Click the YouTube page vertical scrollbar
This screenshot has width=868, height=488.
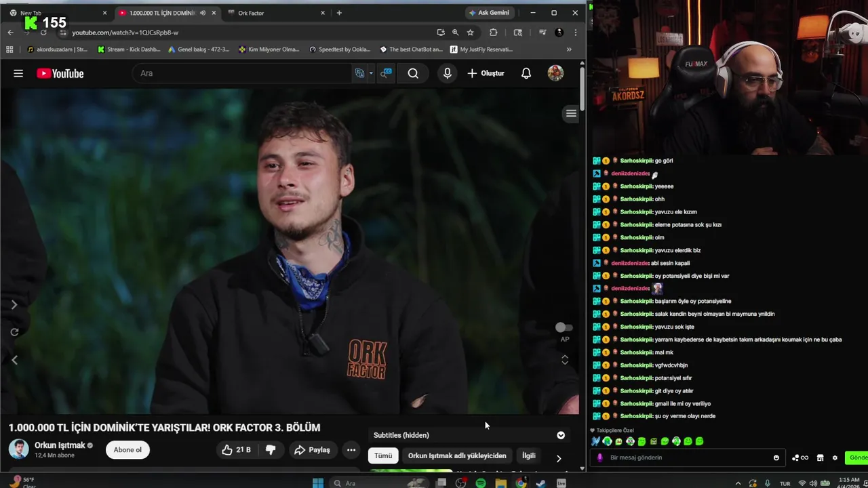click(583, 88)
